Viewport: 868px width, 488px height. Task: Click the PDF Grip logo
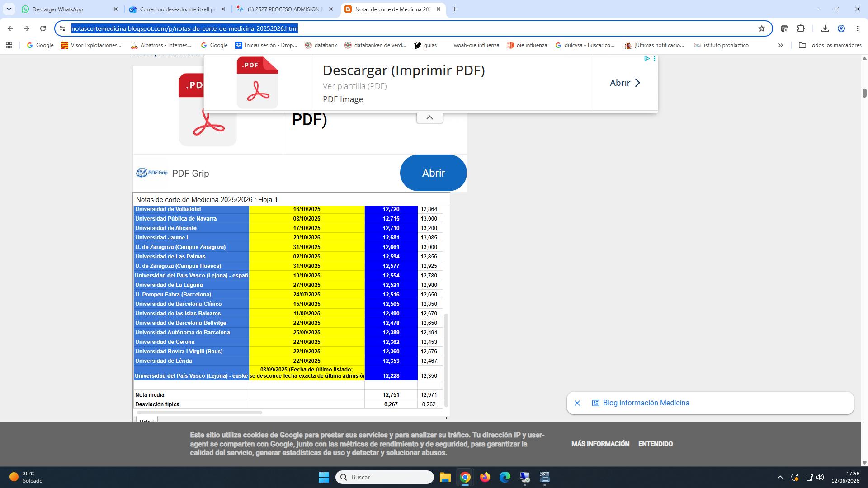click(152, 173)
